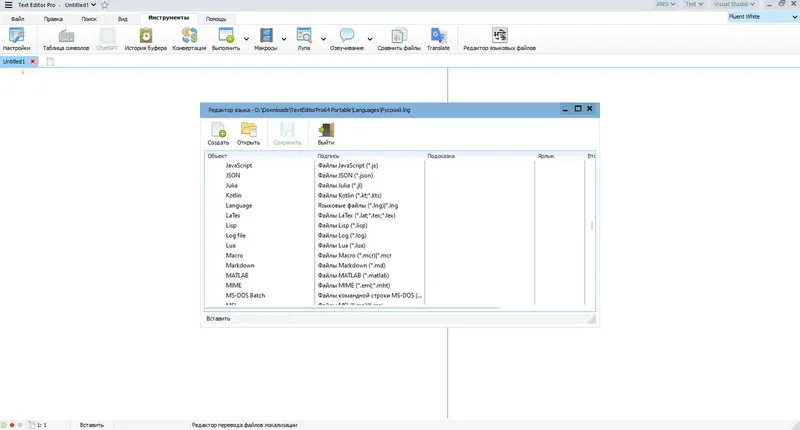800x430 pixels.
Task: Open the Правка menu tab
Action: [x=53, y=19]
